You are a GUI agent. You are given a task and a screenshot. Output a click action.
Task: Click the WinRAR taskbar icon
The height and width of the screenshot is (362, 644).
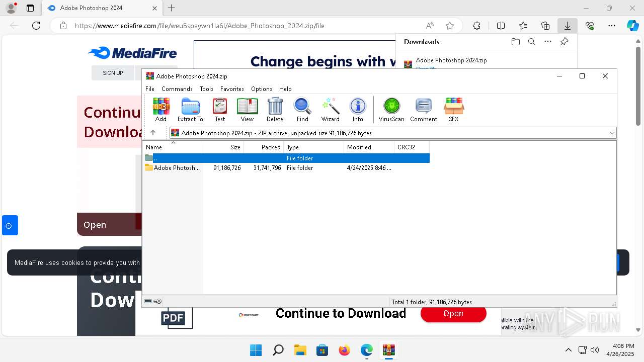388,350
